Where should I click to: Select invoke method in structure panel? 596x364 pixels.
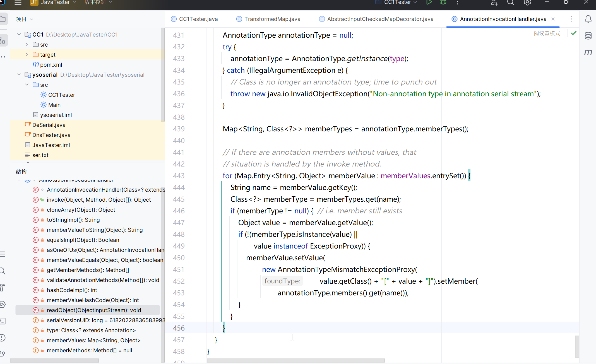coord(99,200)
